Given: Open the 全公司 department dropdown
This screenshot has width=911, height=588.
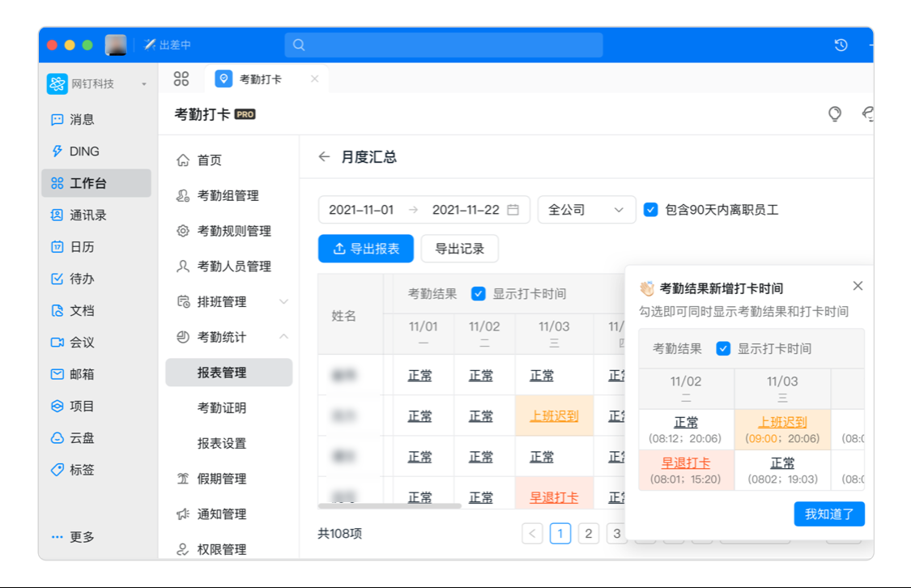Looking at the screenshot, I should tap(586, 210).
